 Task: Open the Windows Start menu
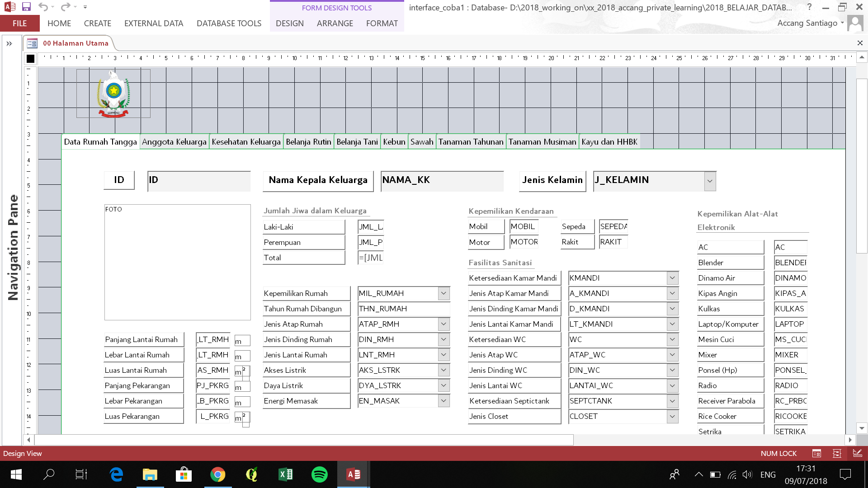(x=16, y=474)
